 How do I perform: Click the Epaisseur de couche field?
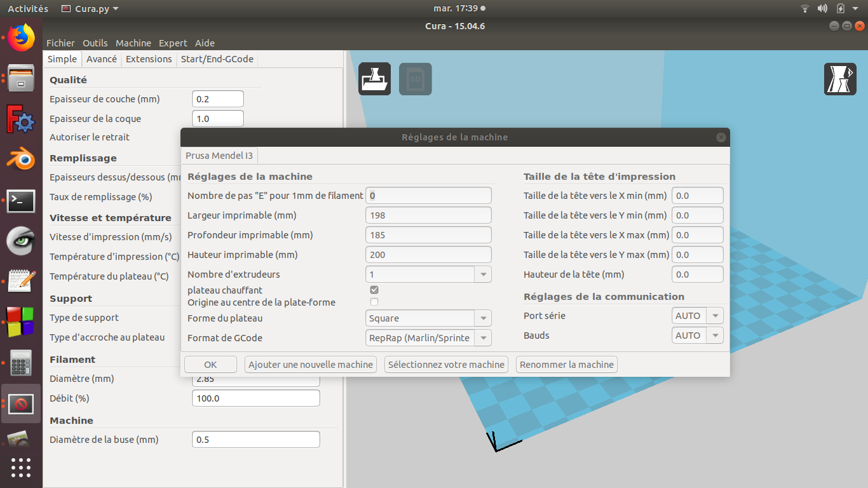218,99
